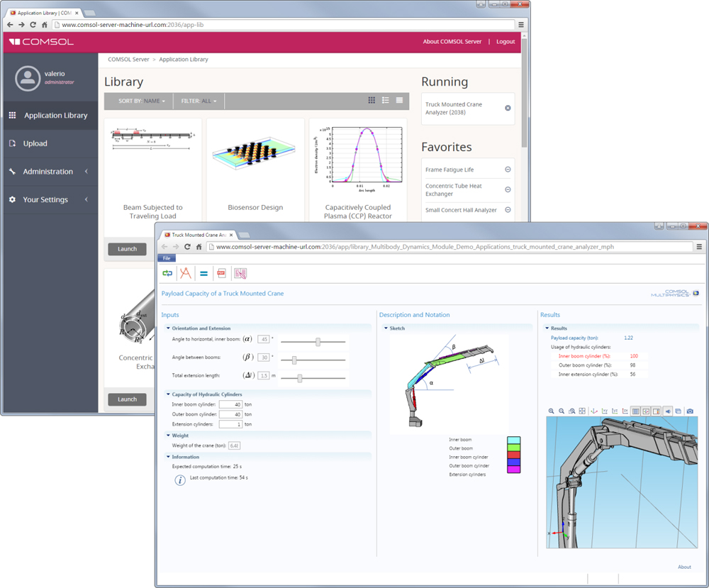Set the view to the YZ plane

point(615,411)
